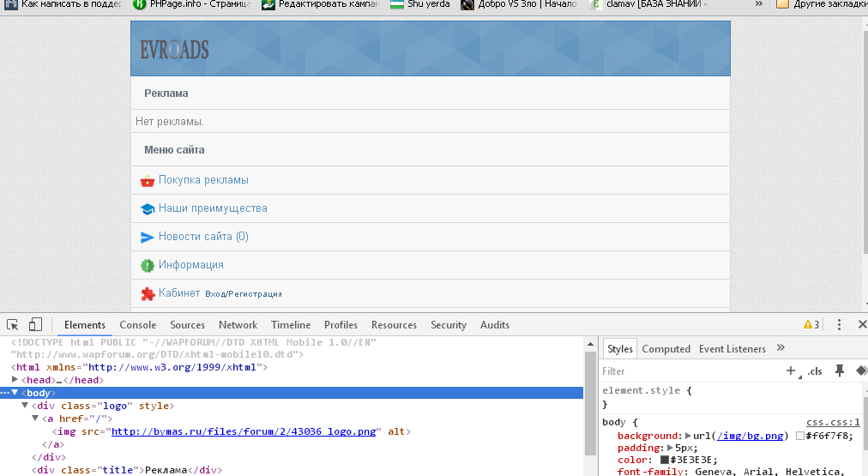Switch to the Console tab
868x476 pixels.
coord(137,325)
